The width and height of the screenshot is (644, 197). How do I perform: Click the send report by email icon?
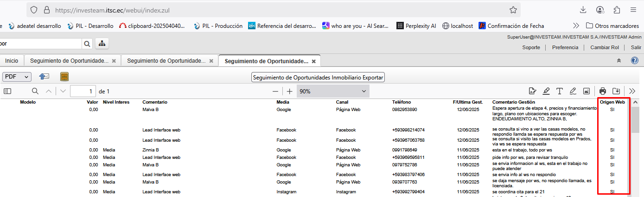pyautogui.click(x=44, y=77)
